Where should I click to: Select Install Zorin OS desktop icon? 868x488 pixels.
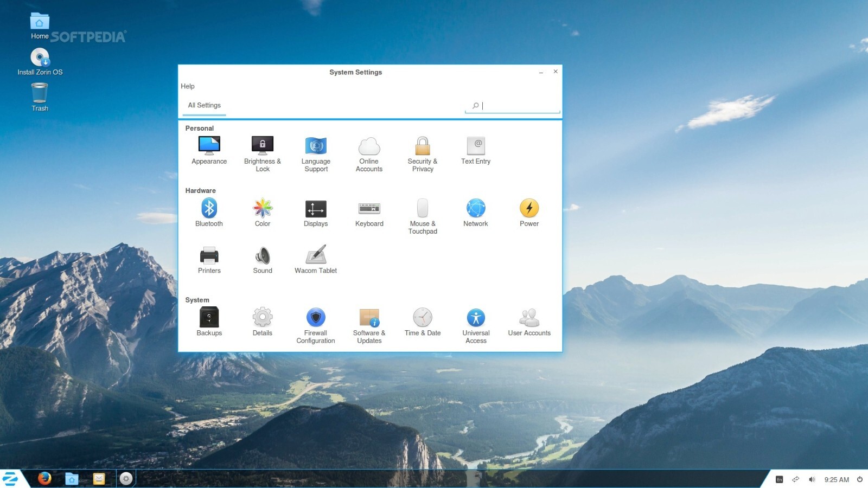tap(40, 61)
